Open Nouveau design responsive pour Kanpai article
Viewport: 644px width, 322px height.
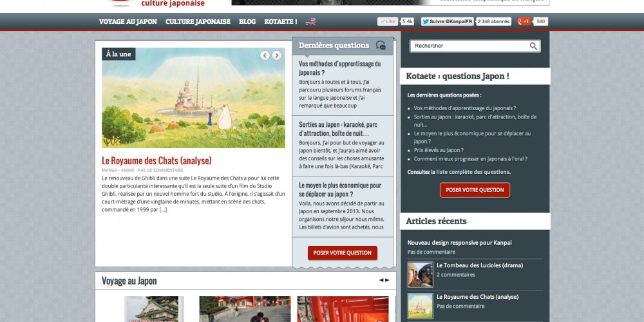coord(460,243)
